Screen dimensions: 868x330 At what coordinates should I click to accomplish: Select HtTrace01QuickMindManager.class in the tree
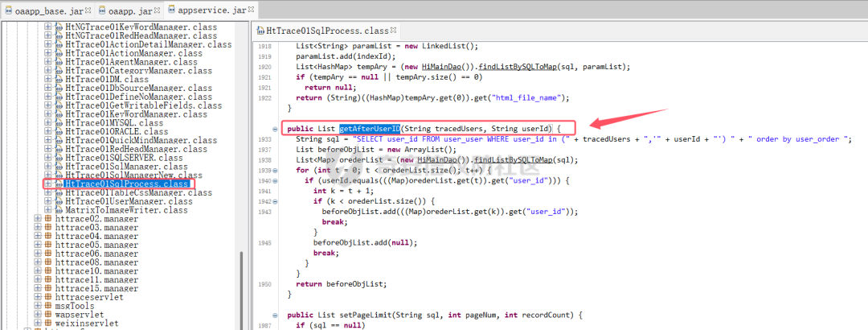point(141,140)
